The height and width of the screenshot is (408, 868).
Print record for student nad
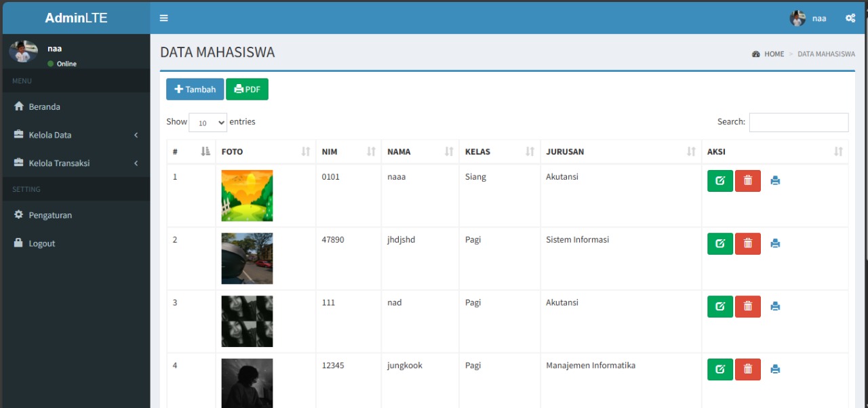[x=775, y=306]
